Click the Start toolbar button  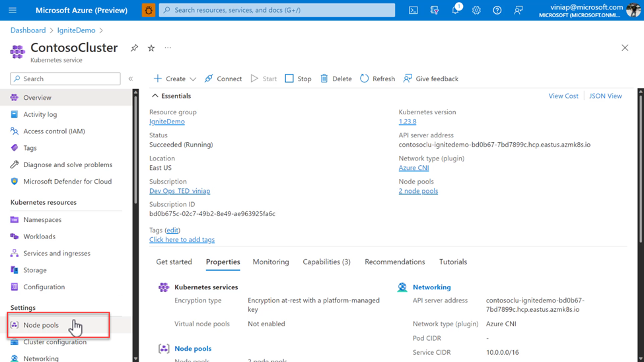[x=264, y=79]
